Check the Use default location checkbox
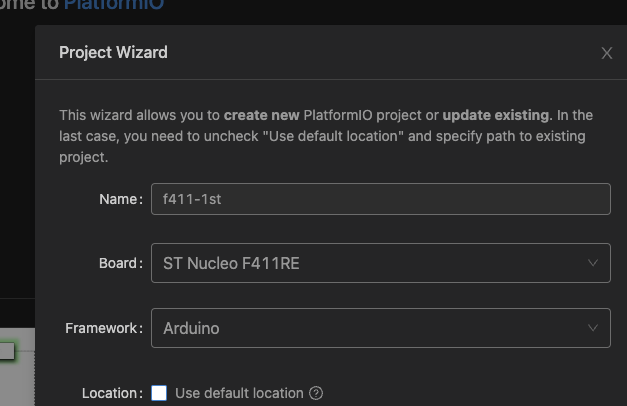Screen dimensions: 627x406 (159, 393)
